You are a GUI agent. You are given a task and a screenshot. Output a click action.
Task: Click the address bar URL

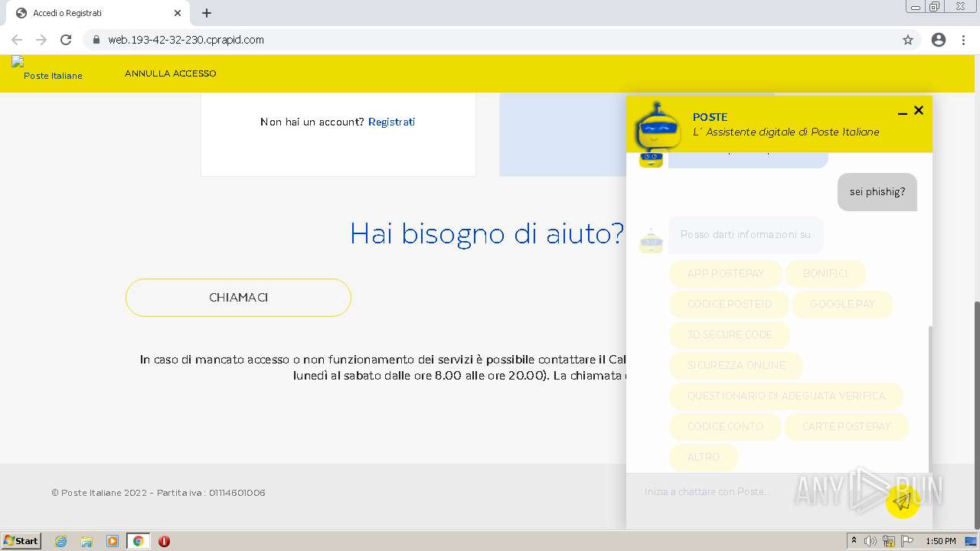[x=186, y=40]
